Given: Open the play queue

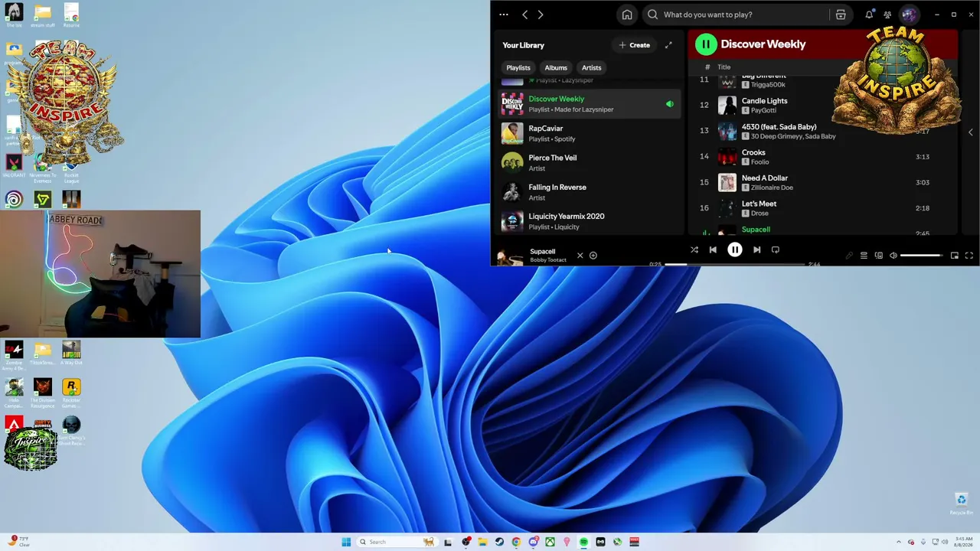Looking at the screenshot, I should tap(864, 256).
